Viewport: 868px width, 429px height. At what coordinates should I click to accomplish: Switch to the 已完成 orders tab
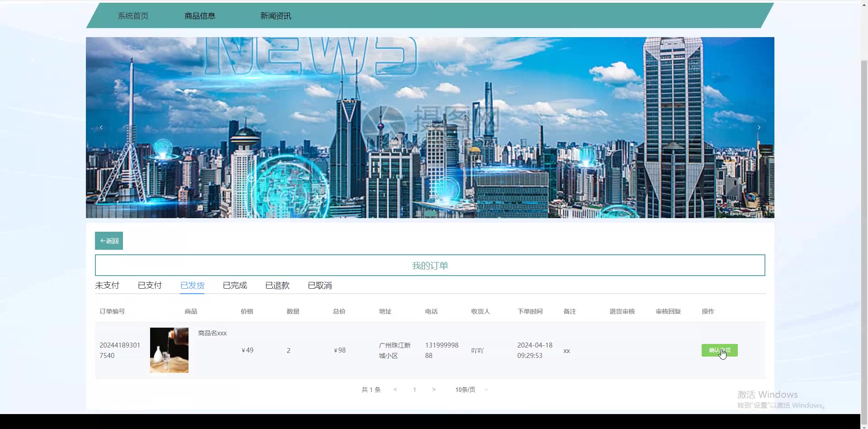click(235, 286)
